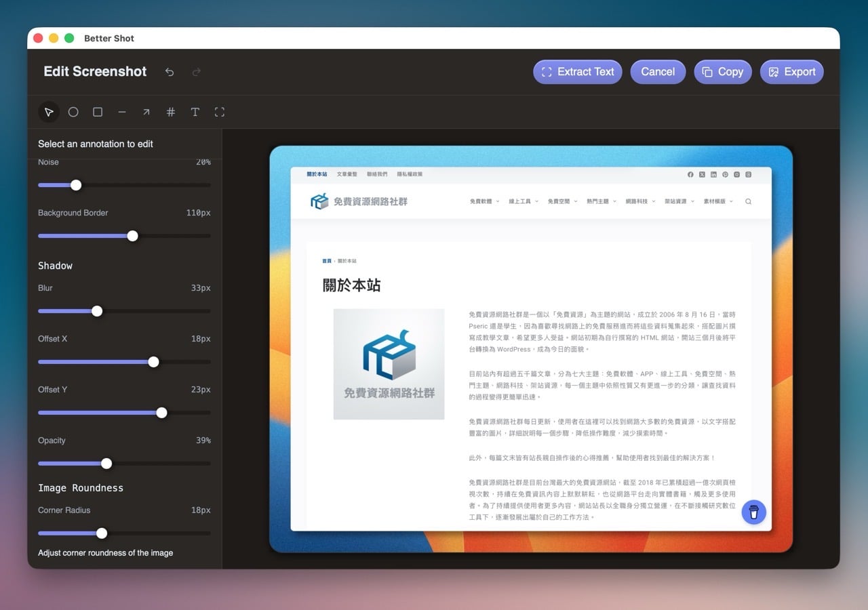
Task: Redo the undone edit
Action: click(x=197, y=72)
